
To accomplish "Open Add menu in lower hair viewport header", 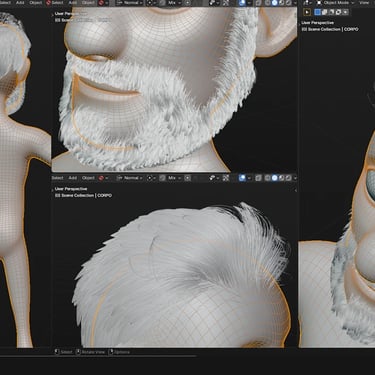I will tap(72, 178).
